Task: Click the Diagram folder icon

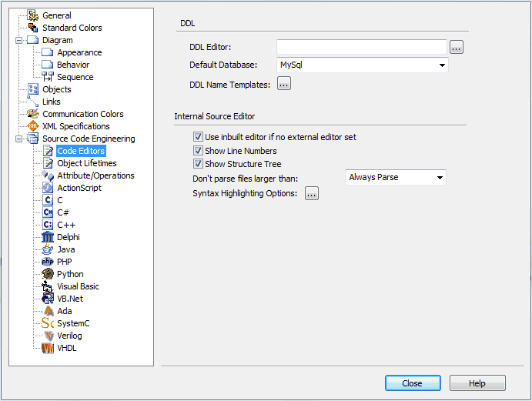Action: (x=33, y=40)
